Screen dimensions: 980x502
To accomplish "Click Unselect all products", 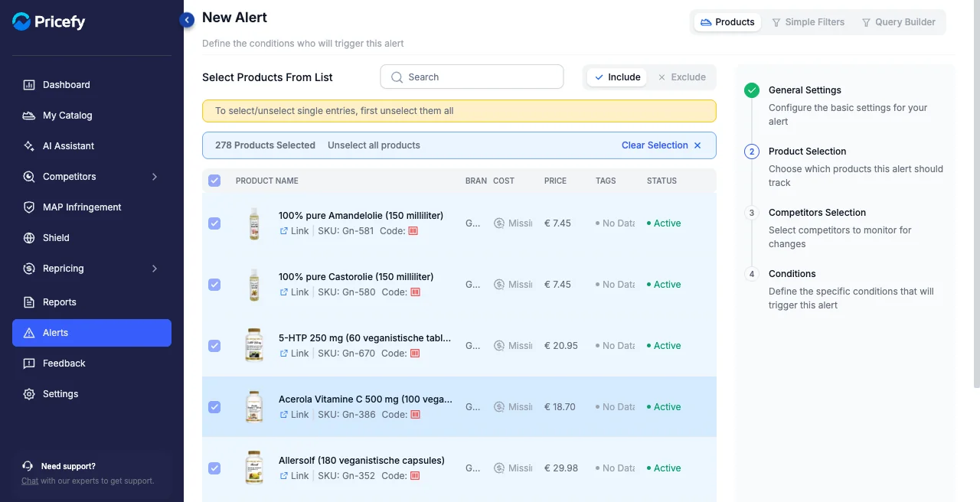I will click(374, 145).
